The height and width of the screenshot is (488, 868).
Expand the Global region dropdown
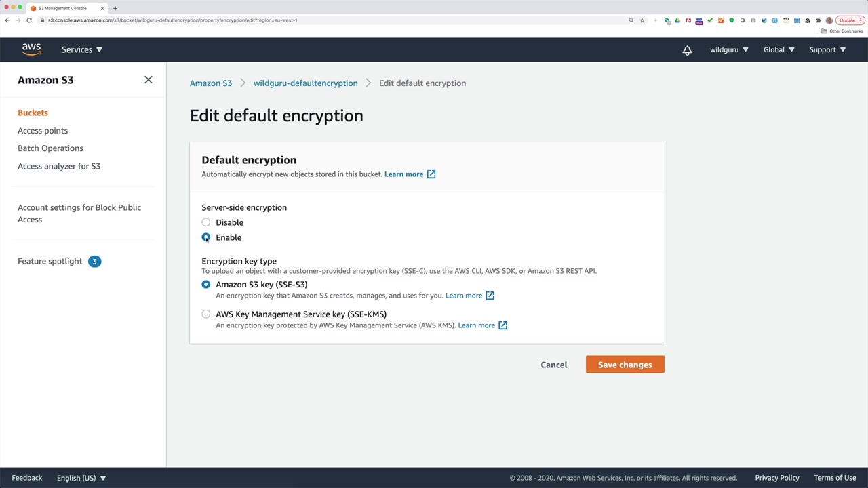click(778, 49)
